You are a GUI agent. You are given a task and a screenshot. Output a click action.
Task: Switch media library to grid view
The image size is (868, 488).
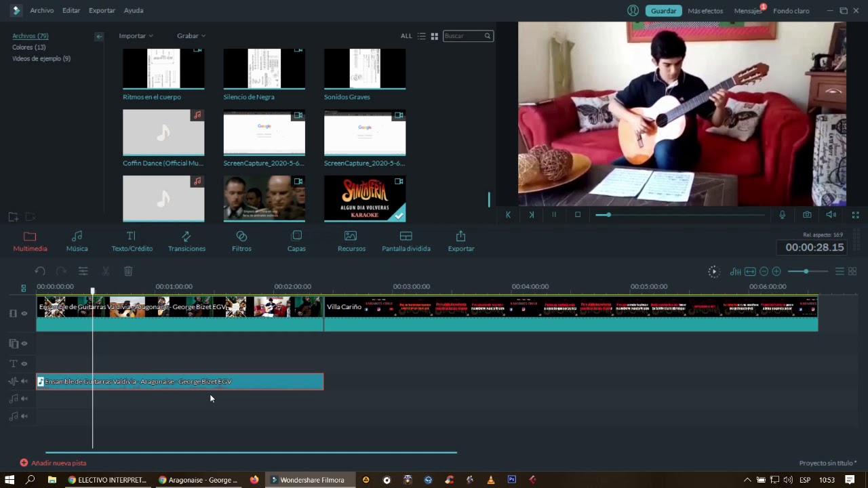[435, 36]
